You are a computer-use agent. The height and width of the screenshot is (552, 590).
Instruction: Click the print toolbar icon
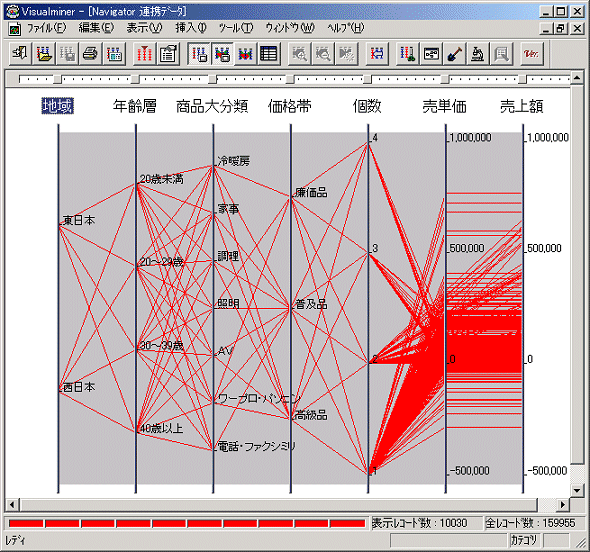[90, 54]
